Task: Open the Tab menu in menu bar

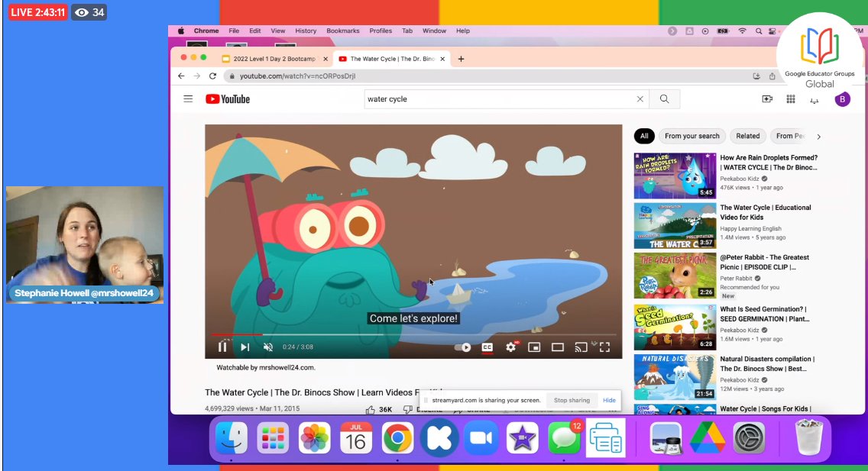Action: coord(406,31)
